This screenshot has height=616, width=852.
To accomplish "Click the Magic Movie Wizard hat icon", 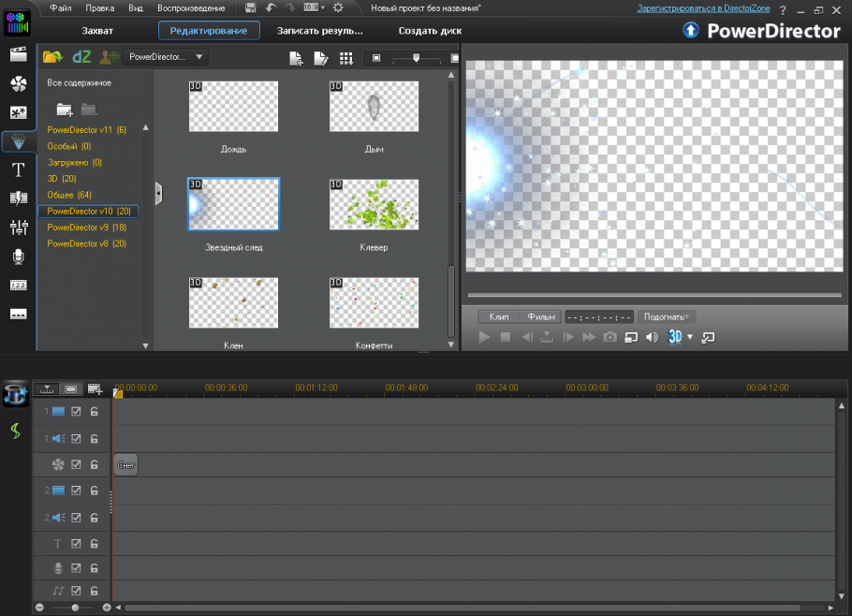I will coord(14,394).
